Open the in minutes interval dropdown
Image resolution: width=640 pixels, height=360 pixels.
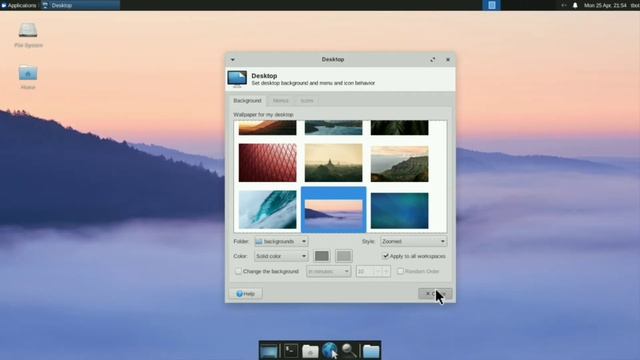tap(329, 271)
